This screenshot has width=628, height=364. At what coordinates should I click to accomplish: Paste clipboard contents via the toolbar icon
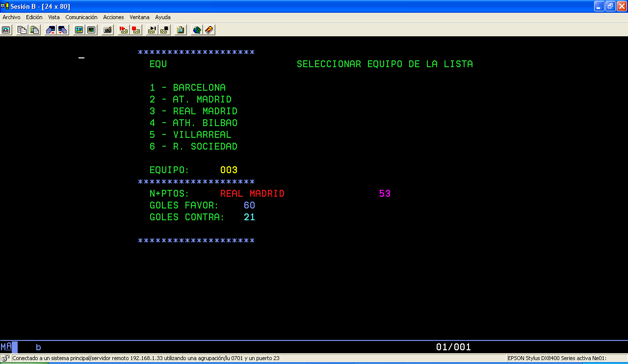(x=34, y=29)
